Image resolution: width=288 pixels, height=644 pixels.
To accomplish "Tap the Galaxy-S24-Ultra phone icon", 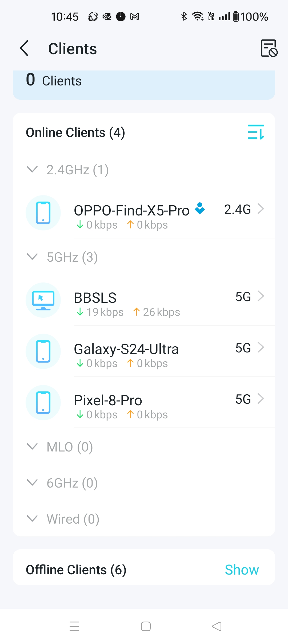I will coord(43,351).
